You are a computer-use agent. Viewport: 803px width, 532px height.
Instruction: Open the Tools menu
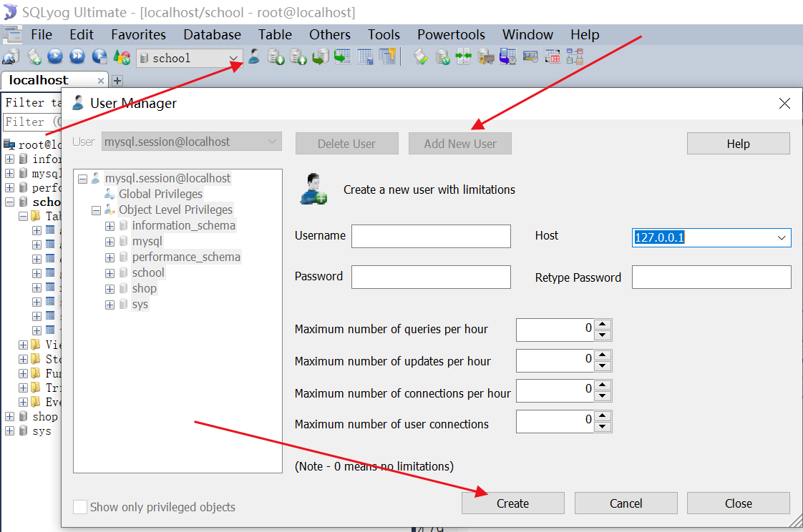click(384, 35)
